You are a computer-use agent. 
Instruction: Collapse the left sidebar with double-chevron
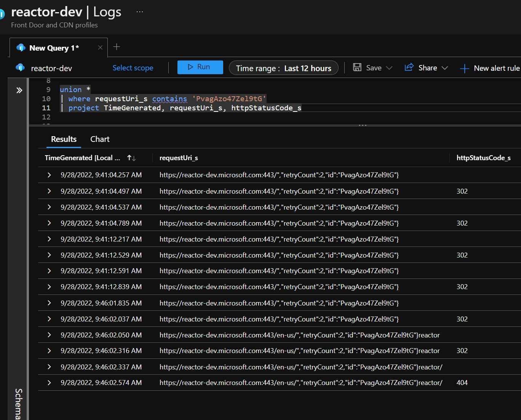18,90
